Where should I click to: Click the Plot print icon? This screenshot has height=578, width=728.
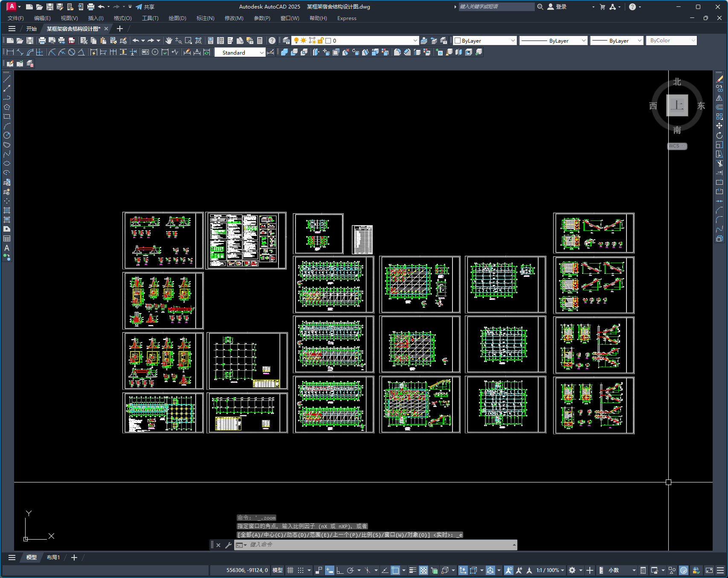coord(42,41)
